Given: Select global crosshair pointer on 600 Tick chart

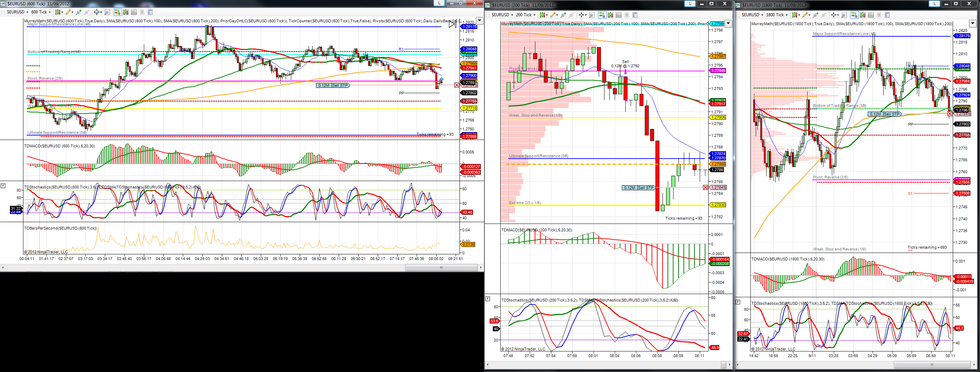Looking at the screenshot, I should coord(97,12).
